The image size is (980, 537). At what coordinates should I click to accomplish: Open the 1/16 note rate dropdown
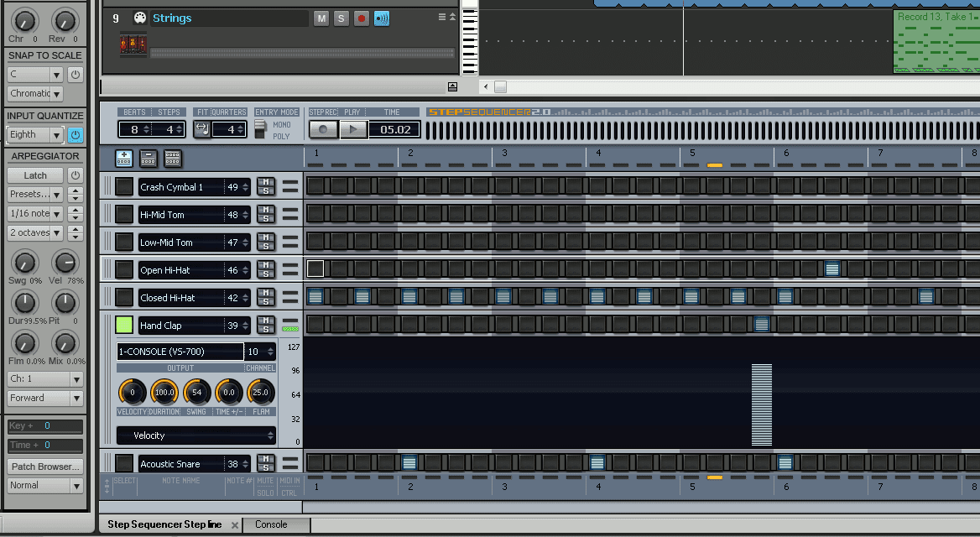coord(35,214)
